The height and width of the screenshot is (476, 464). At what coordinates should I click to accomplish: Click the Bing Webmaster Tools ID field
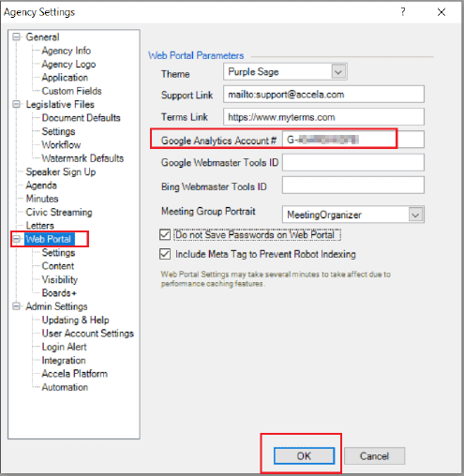coord(353,186)
